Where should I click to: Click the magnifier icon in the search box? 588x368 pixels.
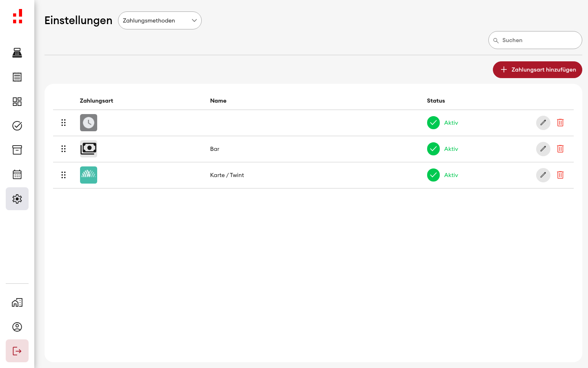pyautogui.click(x=496, y=40)
